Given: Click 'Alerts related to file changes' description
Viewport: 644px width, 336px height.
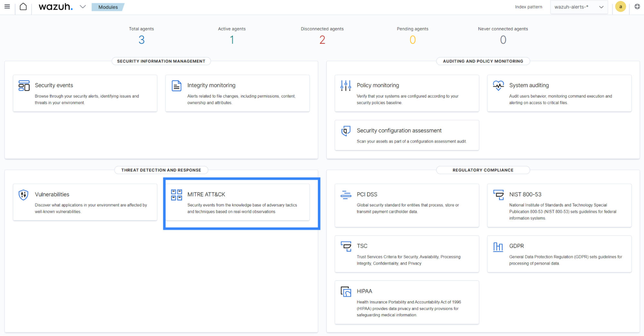Looking at the screenshot, I should click(x=242, y=99).
